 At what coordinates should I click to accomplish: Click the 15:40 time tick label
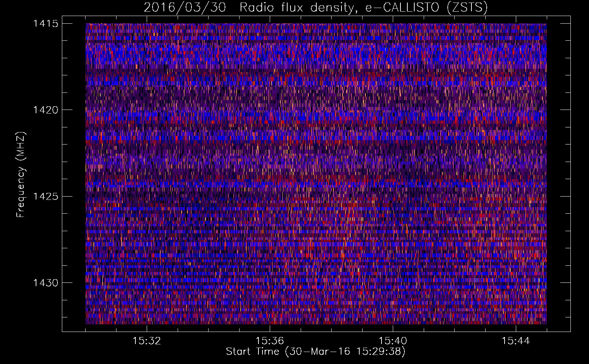[x=393, y=341]
